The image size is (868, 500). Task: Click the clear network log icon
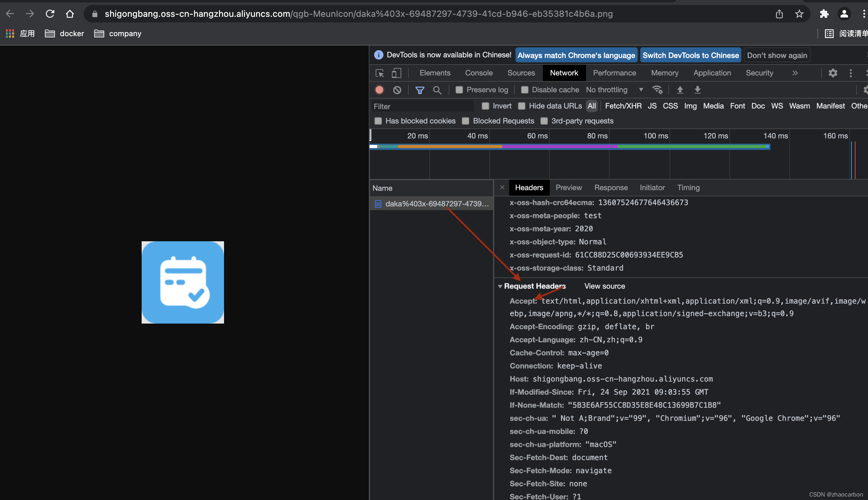click(397, 90)
